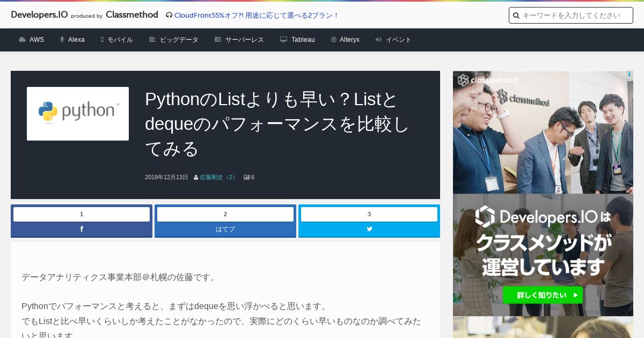
Task: Click the speaker icon beside イベント
Action: (x=378, y=40)
